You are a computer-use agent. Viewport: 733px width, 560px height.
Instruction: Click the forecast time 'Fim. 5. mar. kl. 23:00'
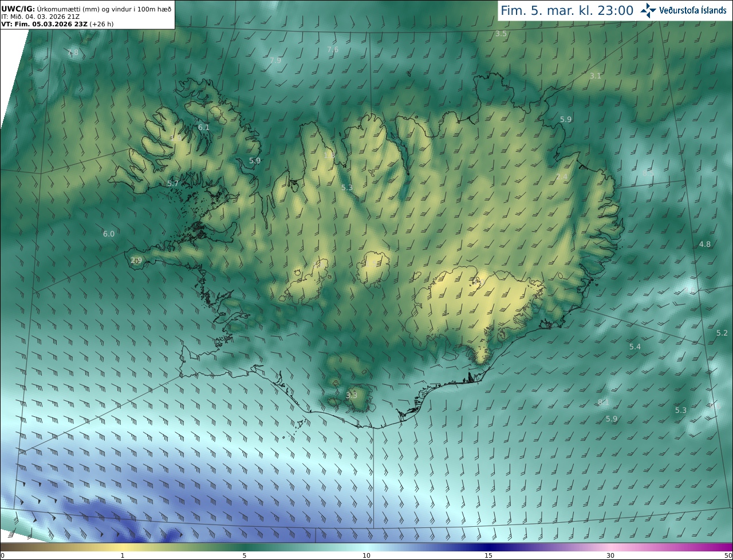pos(567,10)
